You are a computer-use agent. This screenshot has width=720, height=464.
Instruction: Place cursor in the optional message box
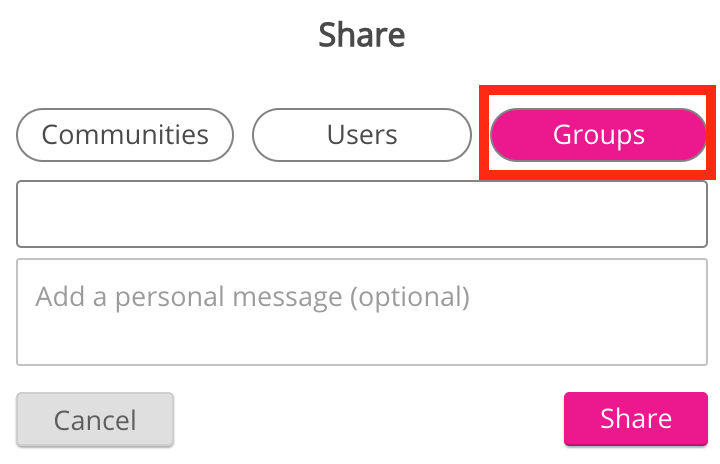click(x=361, y=311)
